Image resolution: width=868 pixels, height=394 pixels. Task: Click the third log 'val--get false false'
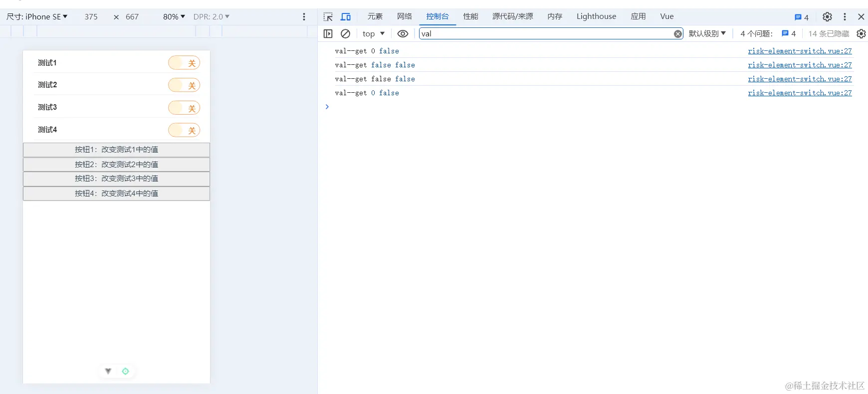pos(375,79)
